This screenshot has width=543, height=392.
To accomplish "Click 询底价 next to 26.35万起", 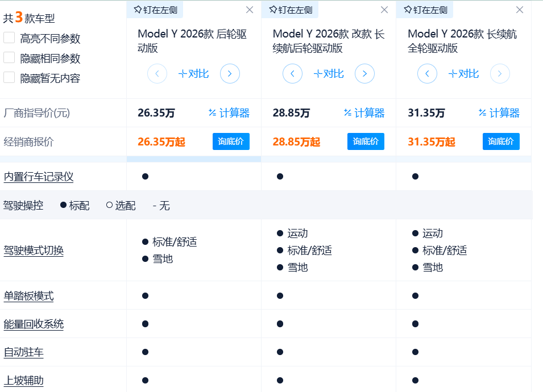I will tap(231, 141).
